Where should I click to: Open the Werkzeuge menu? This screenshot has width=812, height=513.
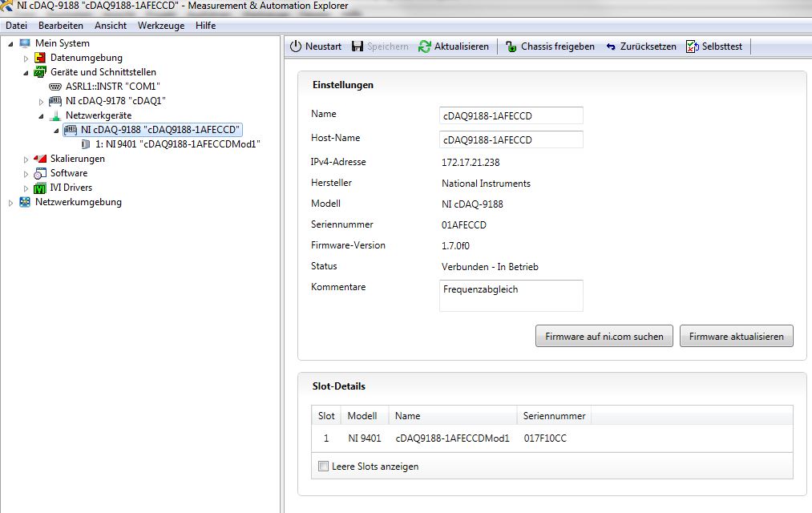pos(161,26)
